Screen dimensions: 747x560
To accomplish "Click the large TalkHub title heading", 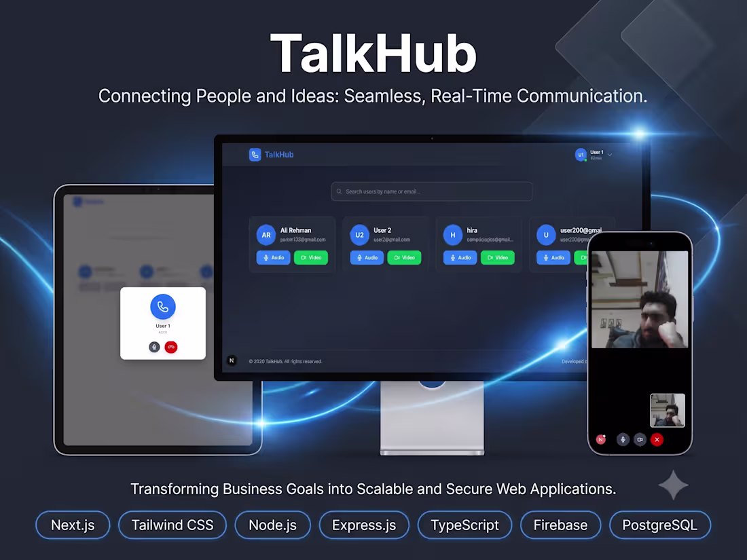I will pyautogui.click(x=373, y=53).
